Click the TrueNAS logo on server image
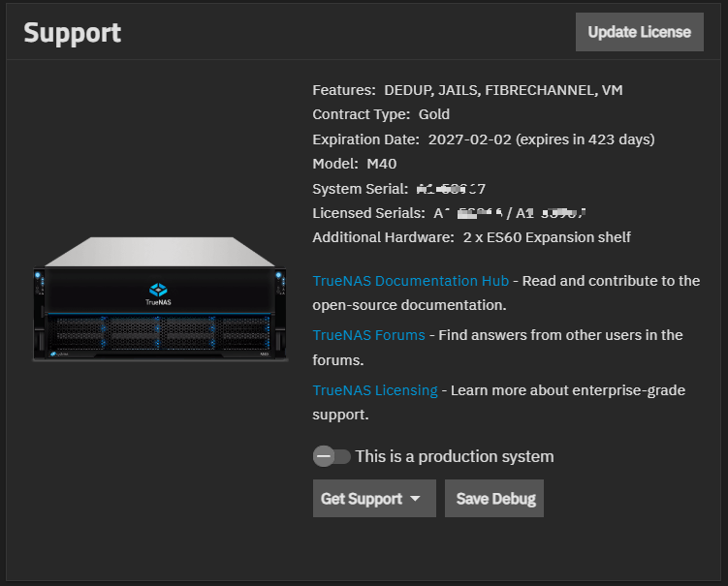 (x=159, y=292)
